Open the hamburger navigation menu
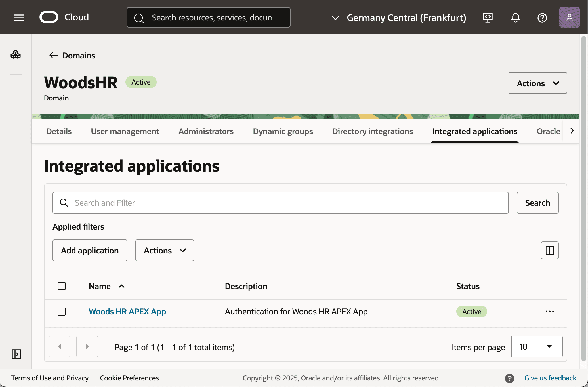Screen dimensions: 588x387 click(19, 18)
